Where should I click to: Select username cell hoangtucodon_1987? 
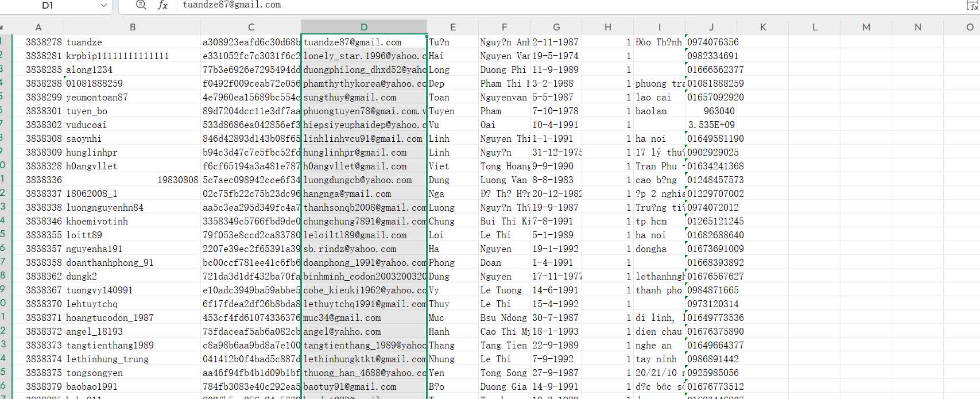(x=133, y=317)
